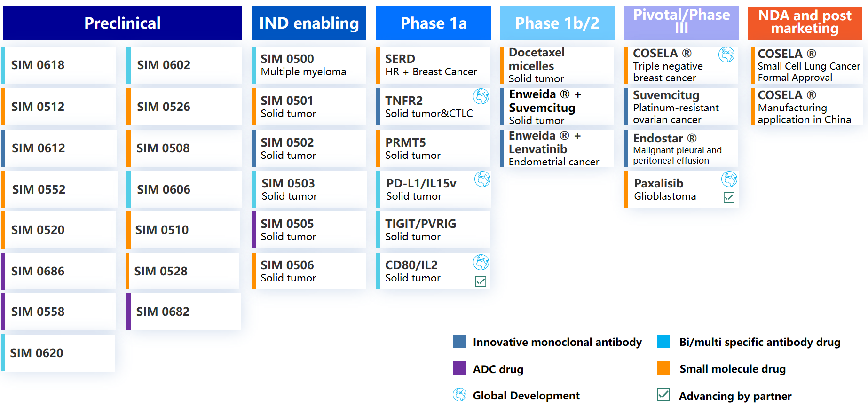Click Endostar Malignant pleural effusion card
This screenshot has height=406, width=868.
tap(681, 148)
